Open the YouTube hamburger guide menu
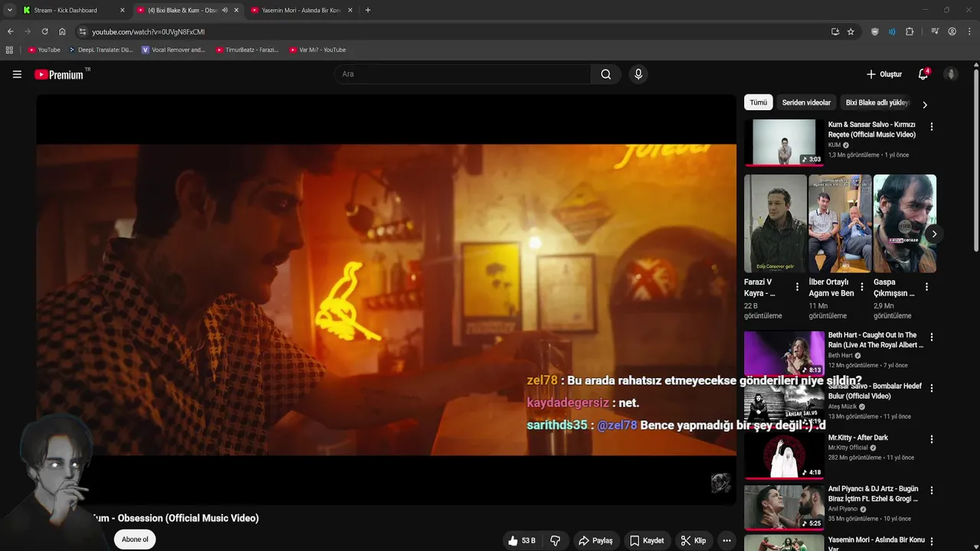Image resolution: width=980 pixels, height=551 pixels. [17, 74]
